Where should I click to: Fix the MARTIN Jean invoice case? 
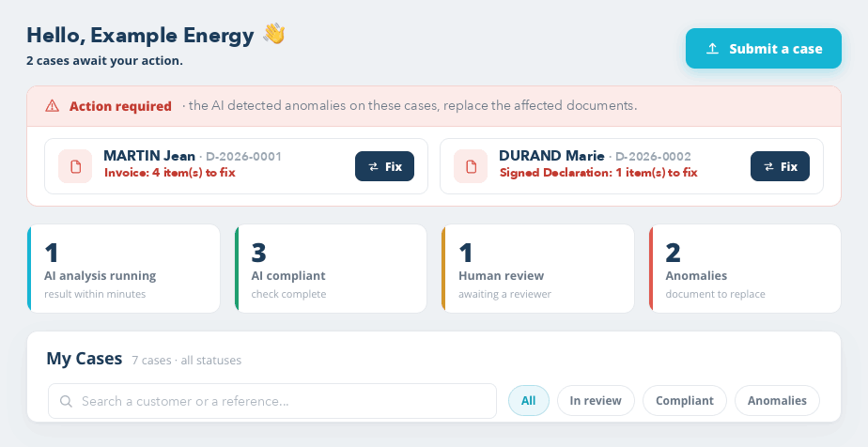pos(385,166)
